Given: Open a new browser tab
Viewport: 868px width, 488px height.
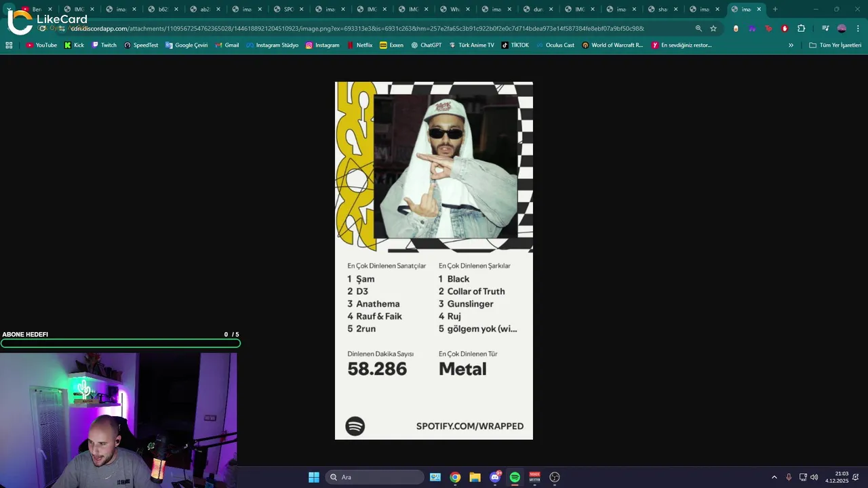Looking at the screenshot, I should click(775, 9).
